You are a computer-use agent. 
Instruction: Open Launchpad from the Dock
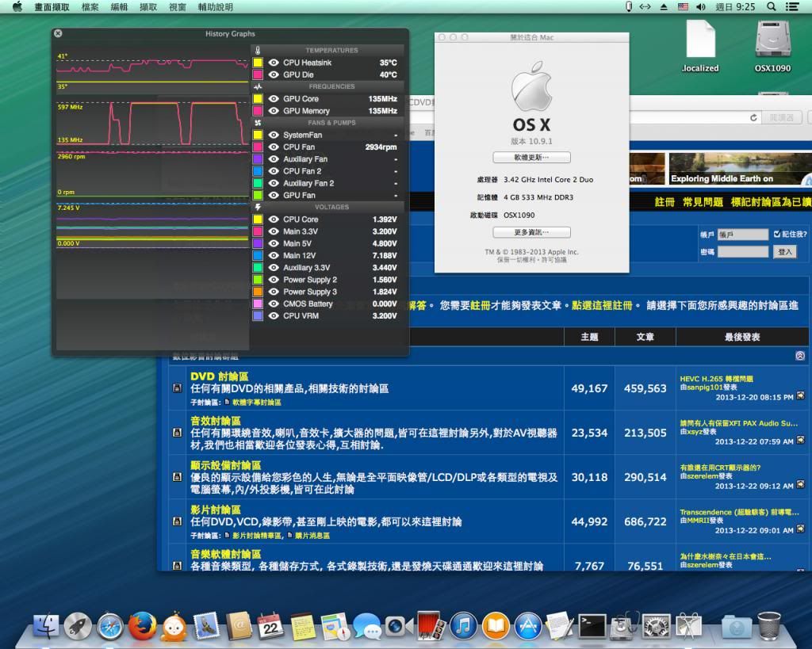pos(79,625)
